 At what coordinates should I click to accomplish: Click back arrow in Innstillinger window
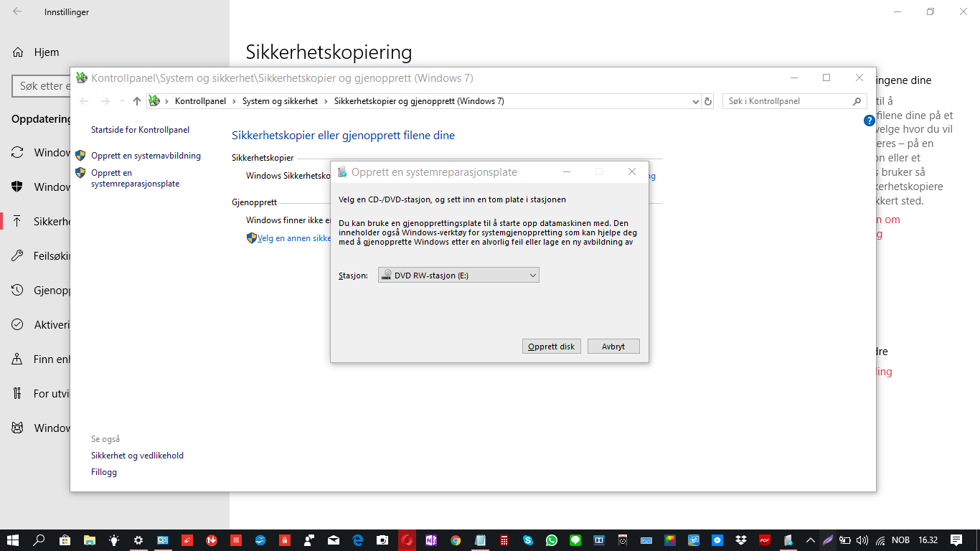point(17,11)
